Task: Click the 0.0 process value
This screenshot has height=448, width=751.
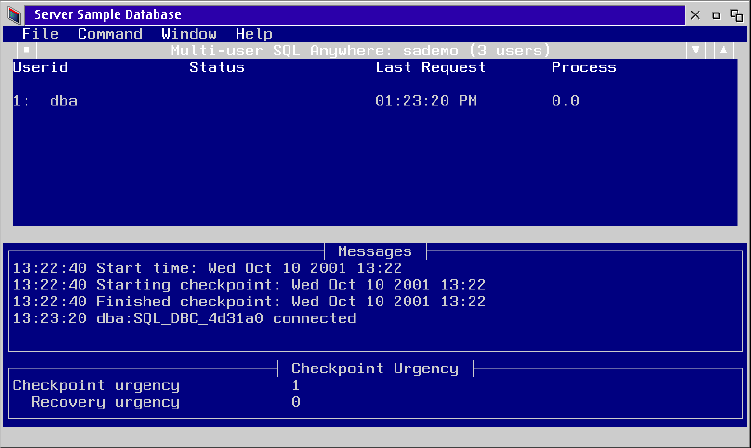Action: (x=566, y=101)
